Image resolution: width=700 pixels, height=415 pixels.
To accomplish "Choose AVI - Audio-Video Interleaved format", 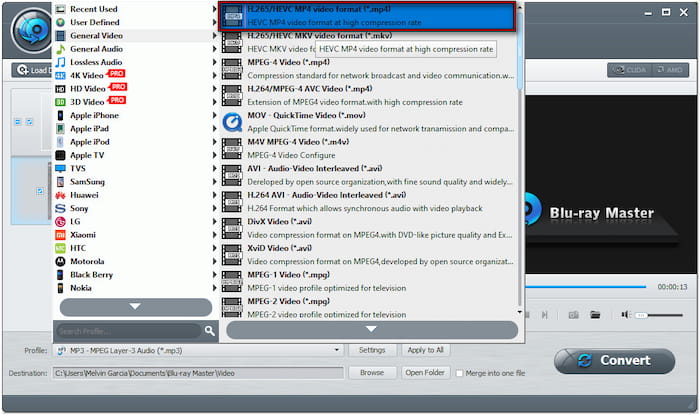I will pyautogui.click(x=368, y=175).
